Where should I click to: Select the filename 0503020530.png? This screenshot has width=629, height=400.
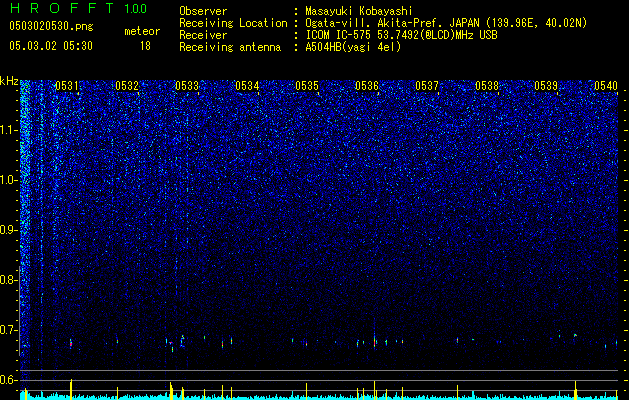pos(51,26)
